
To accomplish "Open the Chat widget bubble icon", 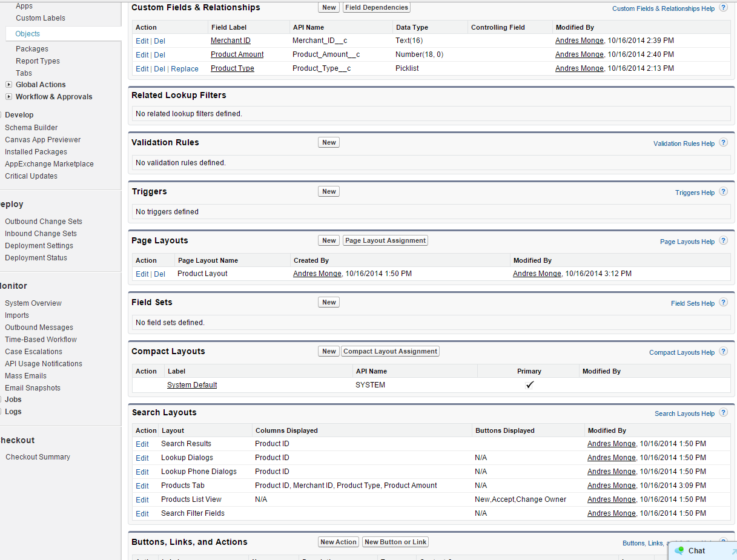I will [679, 550].
